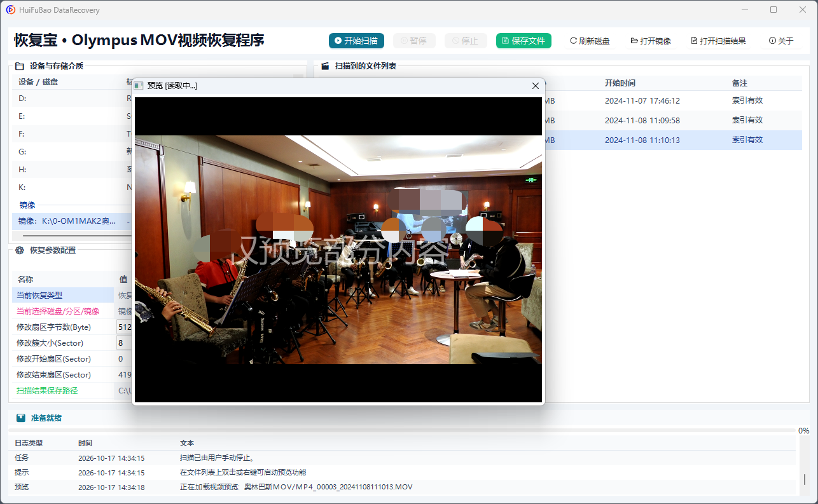Image resolution: width=818 pixels, height=504 pixels.
Task: Select the 修改开始扇区(Sector) parameter row
Action: pyautogui.click(x=72, y=358)
